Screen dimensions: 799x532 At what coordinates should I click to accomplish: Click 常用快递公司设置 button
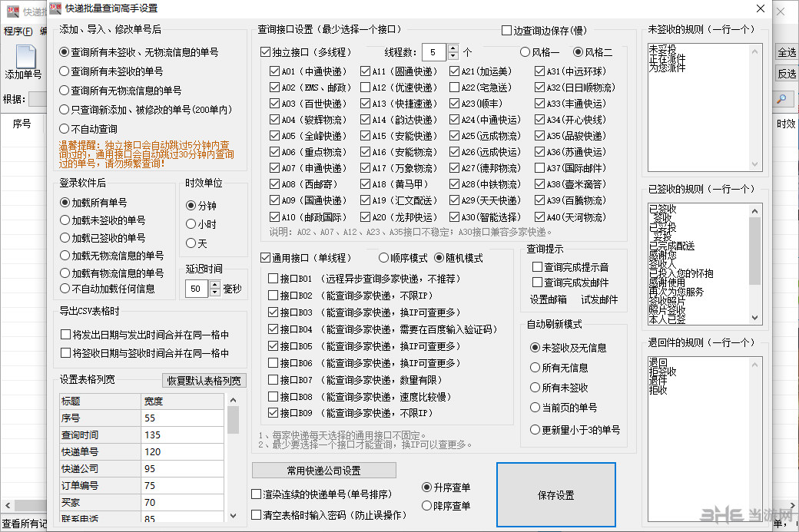click(x=324, y=471)
